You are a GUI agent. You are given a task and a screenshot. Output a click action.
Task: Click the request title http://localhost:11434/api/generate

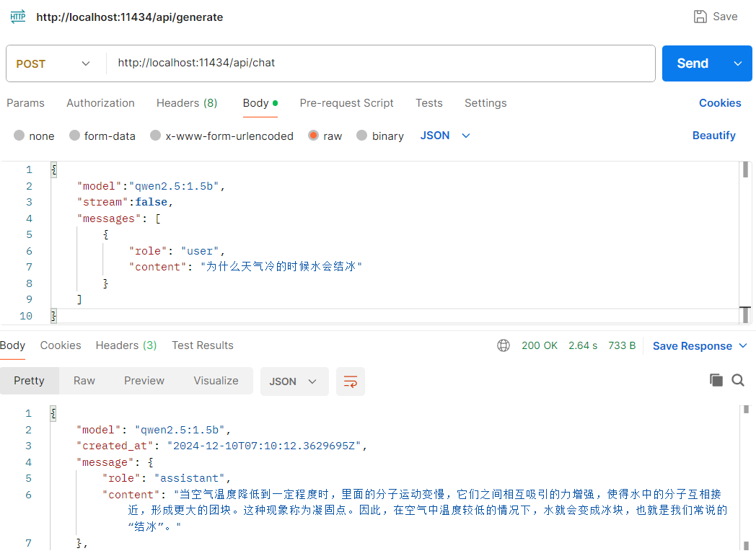(130, 17)
